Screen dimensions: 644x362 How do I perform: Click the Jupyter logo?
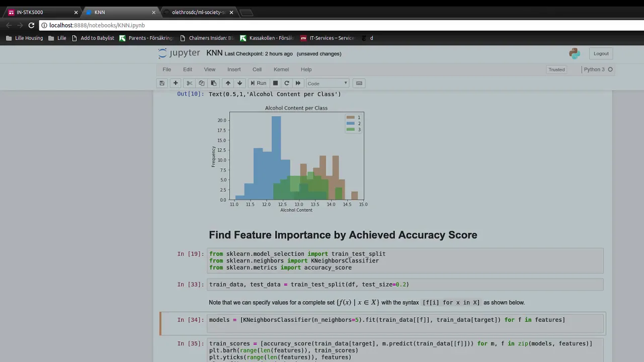179,53
